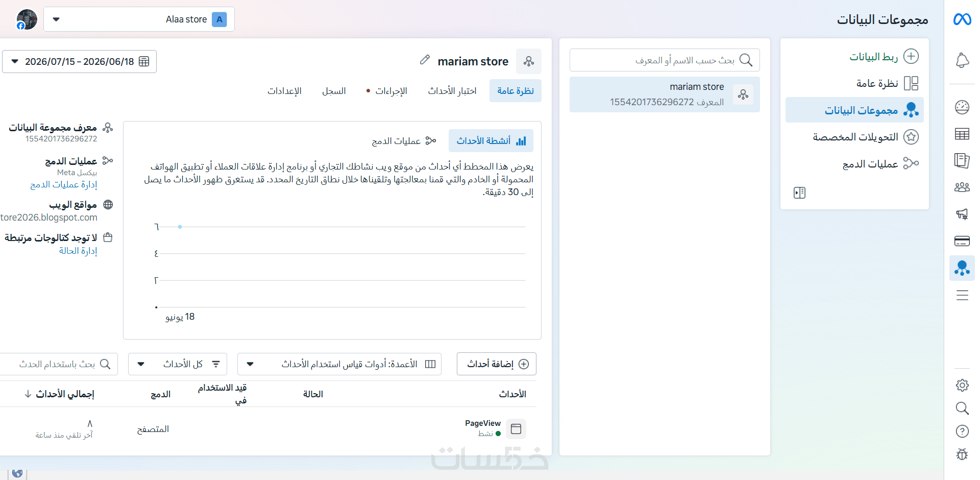Select عمليات الدمج chart tab
This screenshot has width=980, height=480.
click(404, 141)
